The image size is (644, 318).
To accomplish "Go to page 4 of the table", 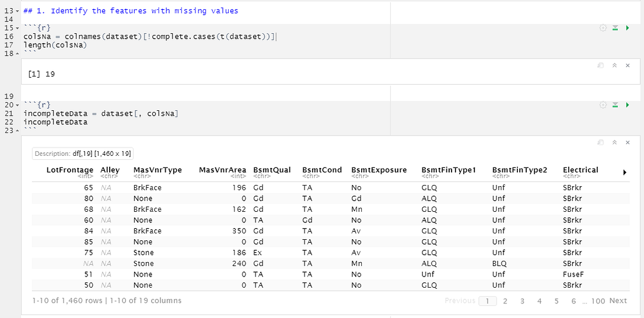I will coord(539,300).
